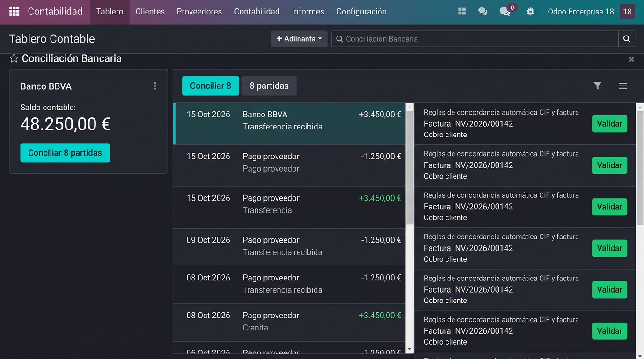Select the 8 partidas tab

coord(269,86)
